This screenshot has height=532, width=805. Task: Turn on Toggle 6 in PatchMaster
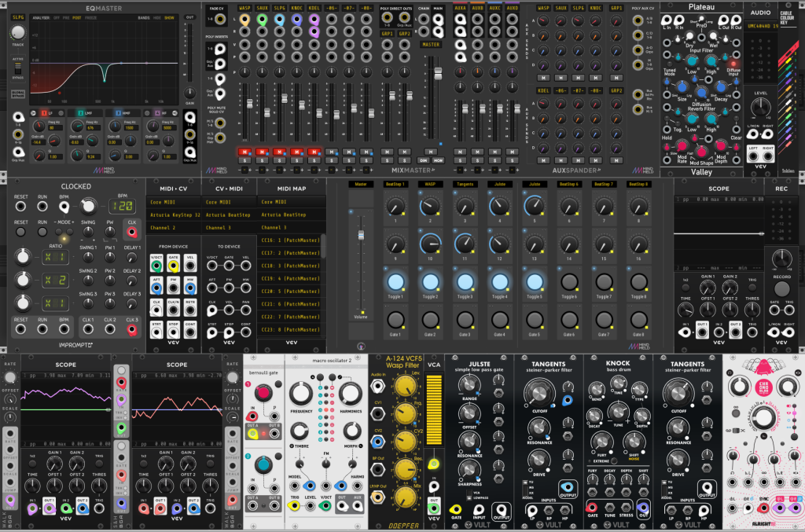tap(569, 282)
